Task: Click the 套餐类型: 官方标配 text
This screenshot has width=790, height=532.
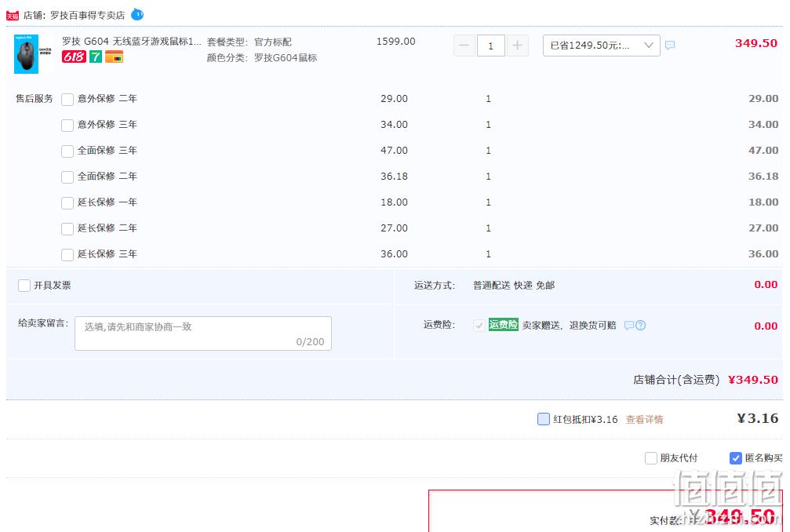Action: point(249,42)
